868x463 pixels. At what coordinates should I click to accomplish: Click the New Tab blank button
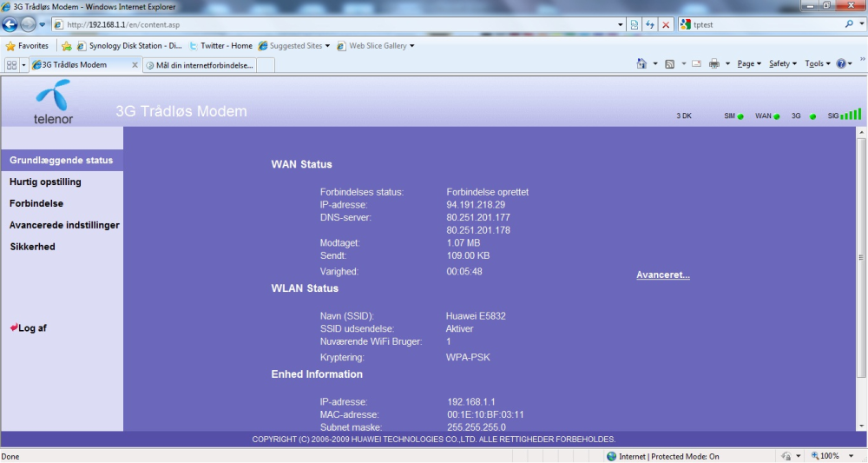(x=266, y=65)
